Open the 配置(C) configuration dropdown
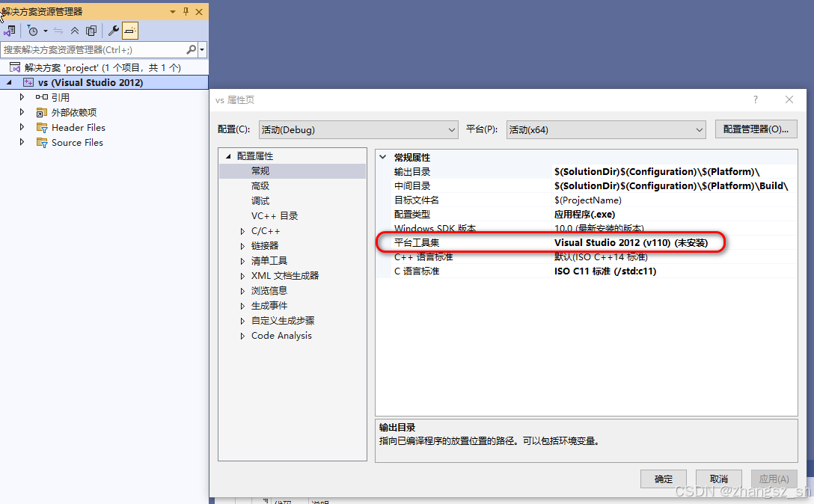The height and width of the screenshot is (504, 814). click(x=358, y=130)
